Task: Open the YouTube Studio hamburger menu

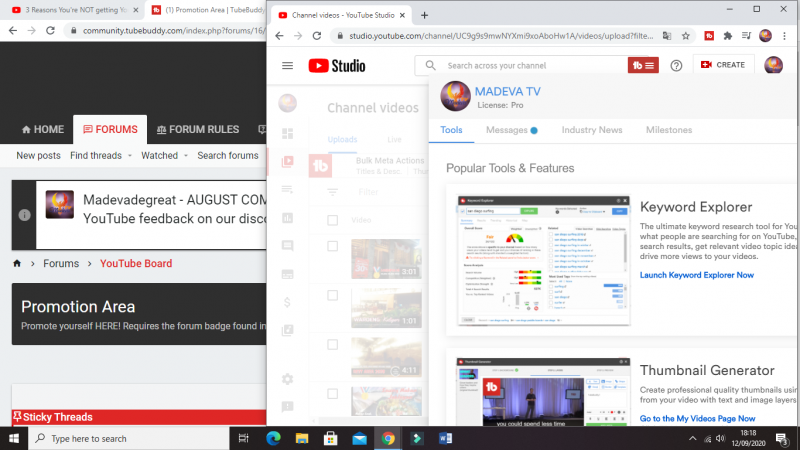Action: point(288,65)
